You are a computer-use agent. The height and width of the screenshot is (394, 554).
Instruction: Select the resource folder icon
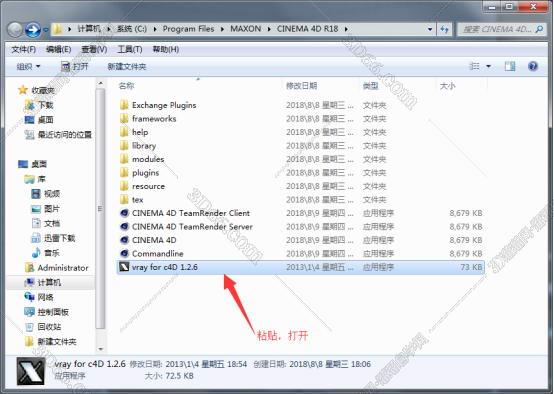coord(124,186)
